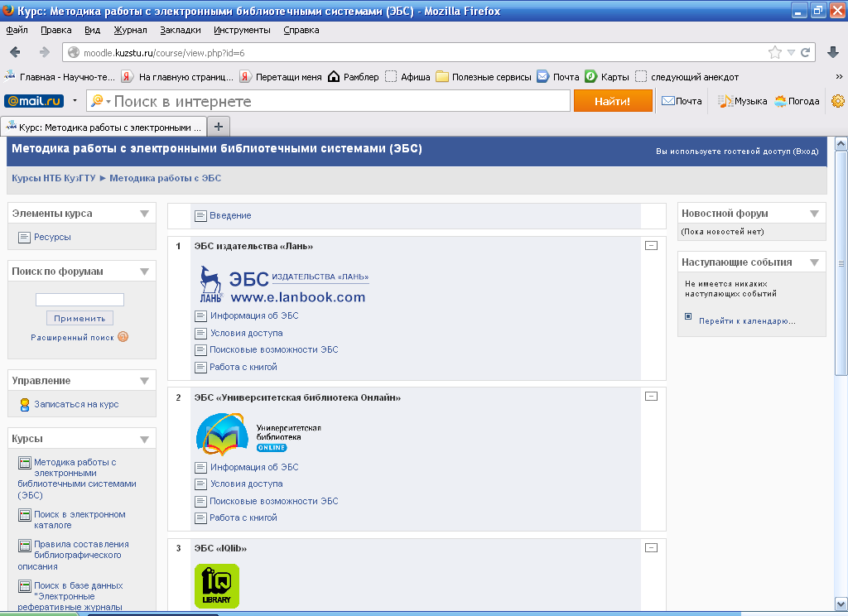Open a new tab with plus button

click(x=219, y=127)
